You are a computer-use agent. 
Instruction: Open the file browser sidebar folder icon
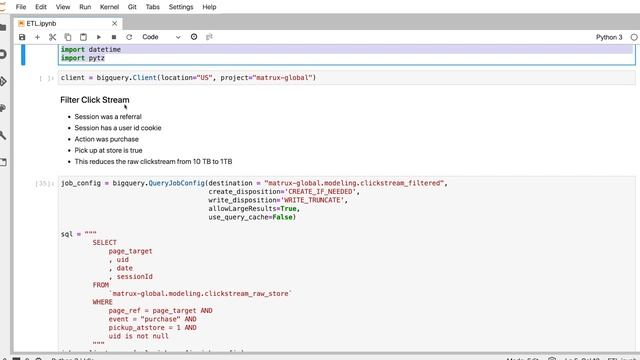pos(3,27)
